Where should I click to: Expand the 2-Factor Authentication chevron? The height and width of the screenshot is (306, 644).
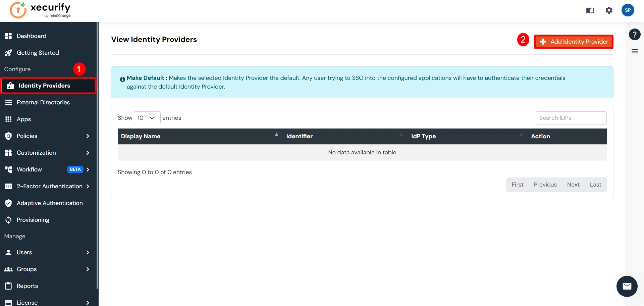click(x=88, y=186)
